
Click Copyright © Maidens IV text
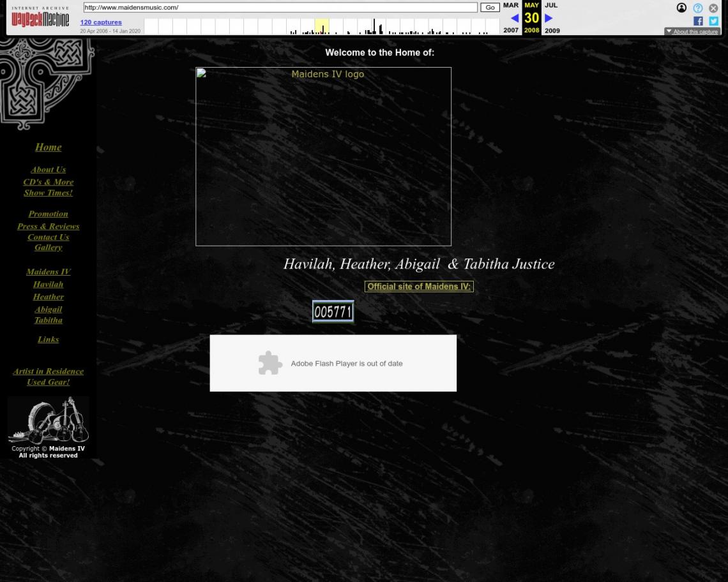point(49,449)
